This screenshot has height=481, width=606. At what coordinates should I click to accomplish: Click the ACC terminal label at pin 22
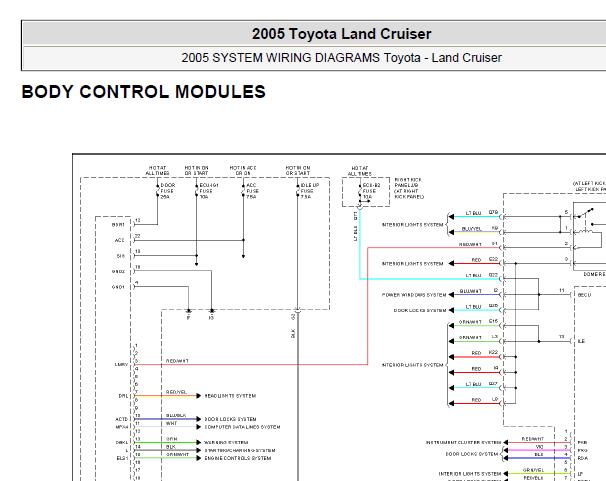[119, 240]
